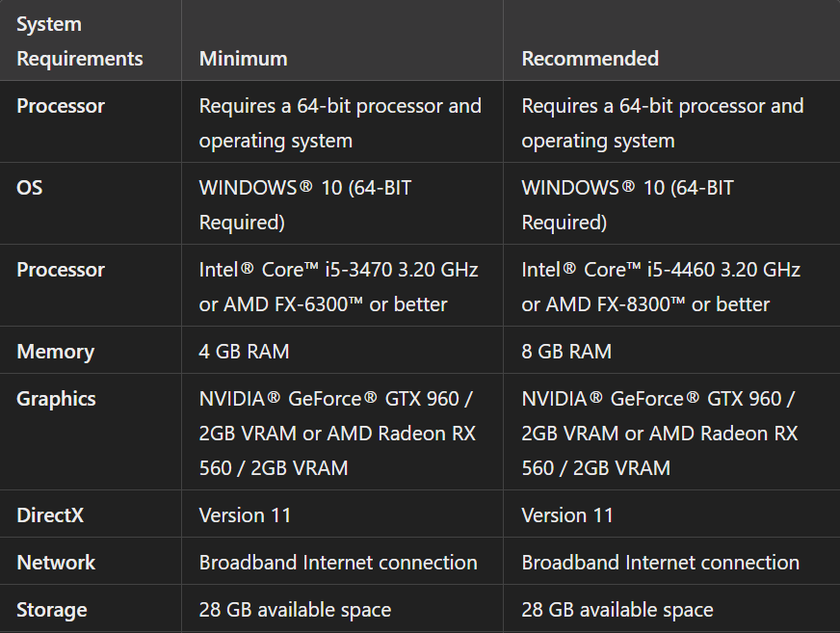Select the "Graphics" row label

tap(56, 399)
